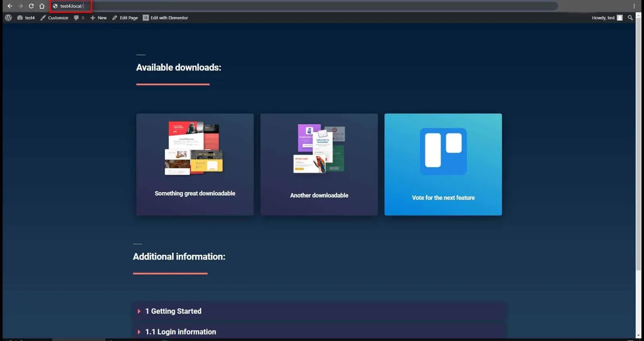Open admin bar search magnifier

pyautogui.click(x=630, y=18)
